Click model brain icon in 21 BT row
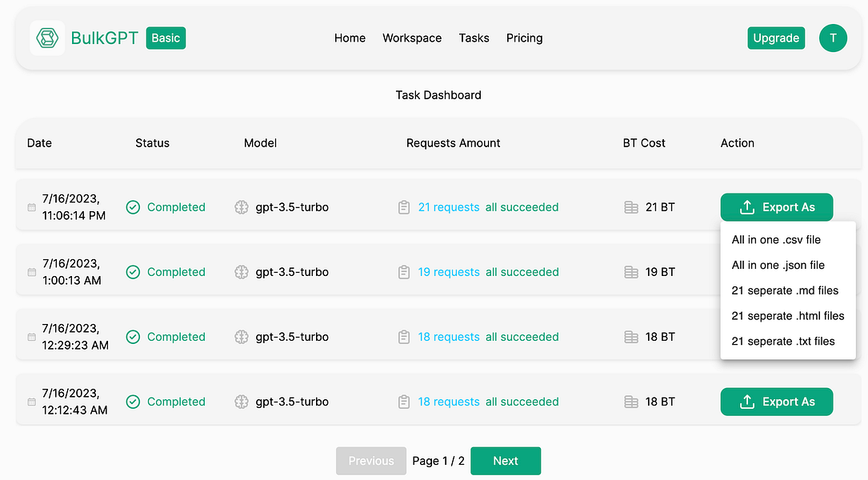868x480 pixels. pyautogui.click(x=242, y=207)
